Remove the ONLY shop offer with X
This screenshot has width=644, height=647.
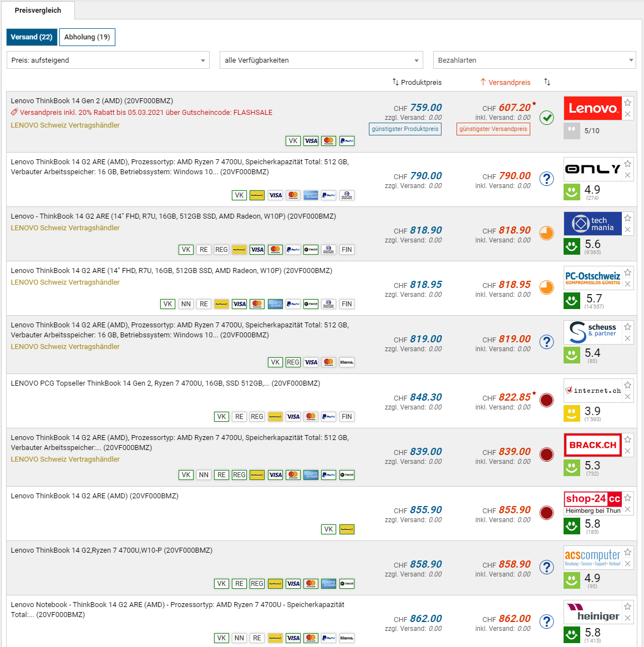point(627,175)
